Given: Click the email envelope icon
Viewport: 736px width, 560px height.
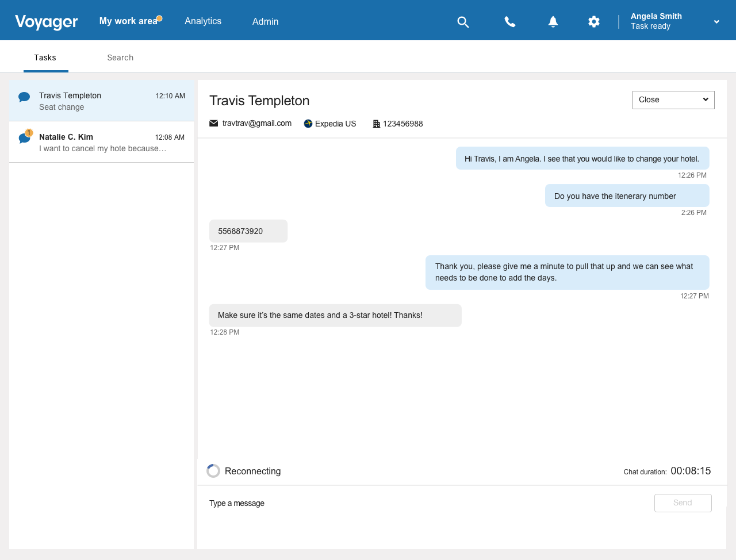Looking at the screenshot, I should [214, 124].
